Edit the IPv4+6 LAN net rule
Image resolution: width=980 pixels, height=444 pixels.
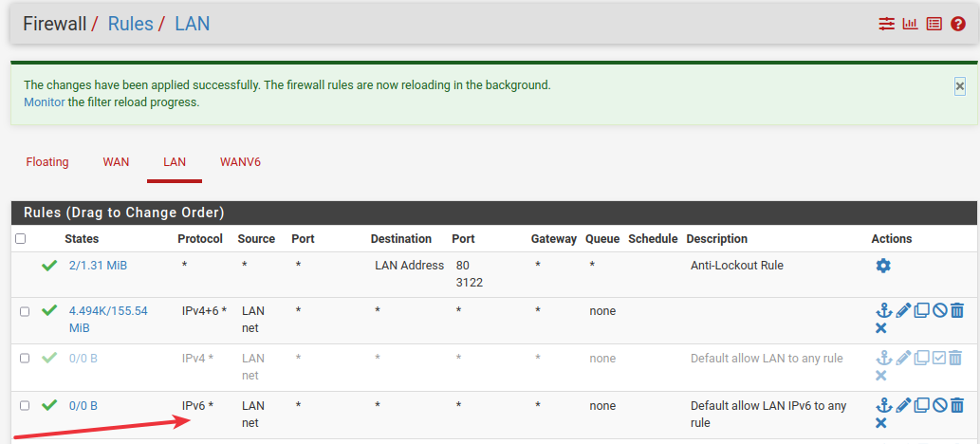click(x=902, y=310)
